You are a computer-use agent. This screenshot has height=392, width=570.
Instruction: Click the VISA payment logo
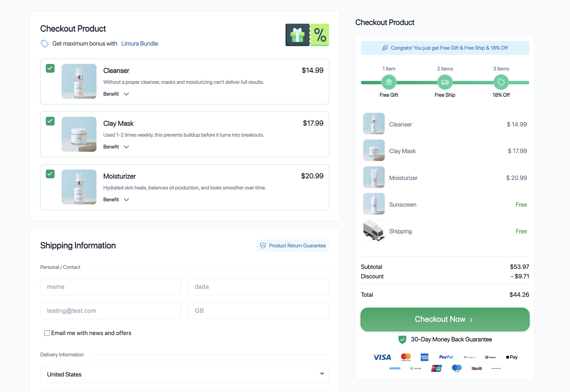(382, 357)
